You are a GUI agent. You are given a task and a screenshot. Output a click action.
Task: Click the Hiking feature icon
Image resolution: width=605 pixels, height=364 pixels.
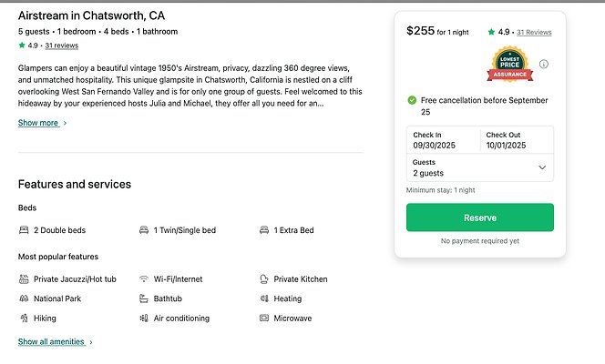coord(24,318)
